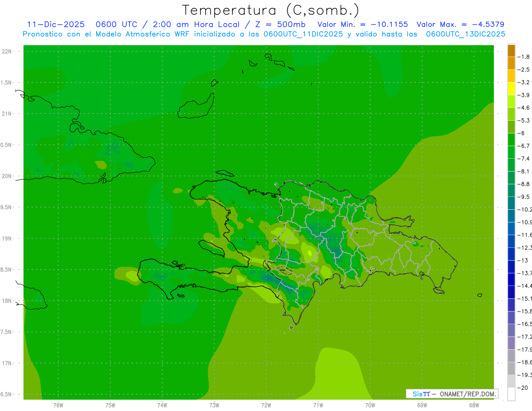The width and height of the screenshot is (532, 411).
Task: Pick blue legend swatch between -13 and -13.7
Action: coord(511,266)
